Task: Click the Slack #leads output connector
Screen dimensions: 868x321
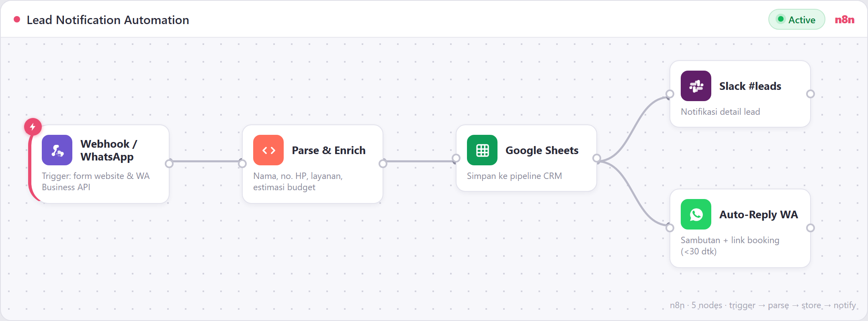Action: 811,94
